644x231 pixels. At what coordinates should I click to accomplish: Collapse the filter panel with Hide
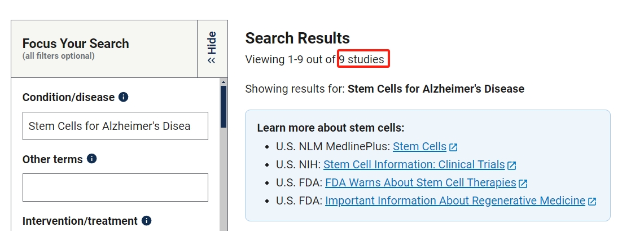coord(212,49)
